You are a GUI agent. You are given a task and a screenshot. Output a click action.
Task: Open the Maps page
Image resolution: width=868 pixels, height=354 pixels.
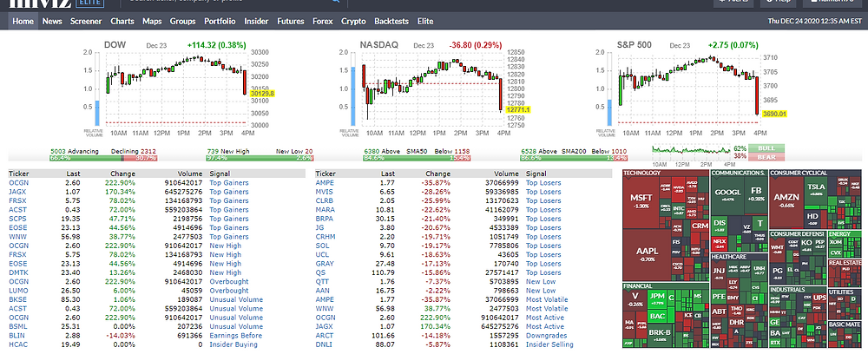[x=152, y=21]
